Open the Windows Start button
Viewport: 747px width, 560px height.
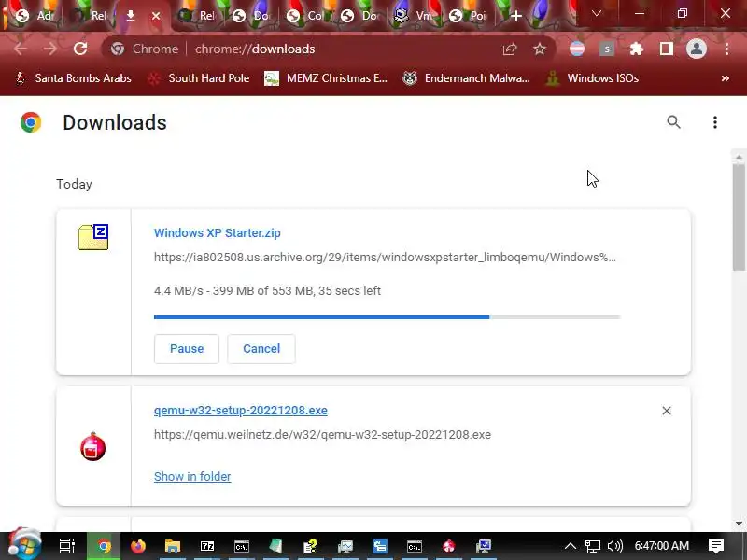25,545
